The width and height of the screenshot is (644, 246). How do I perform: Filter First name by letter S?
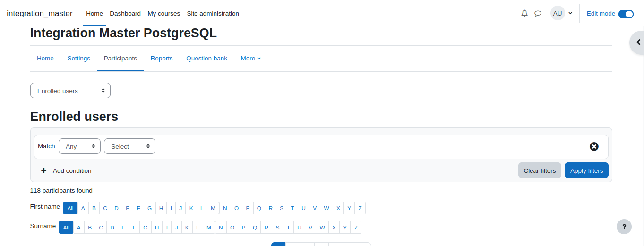tap(282, 208)
